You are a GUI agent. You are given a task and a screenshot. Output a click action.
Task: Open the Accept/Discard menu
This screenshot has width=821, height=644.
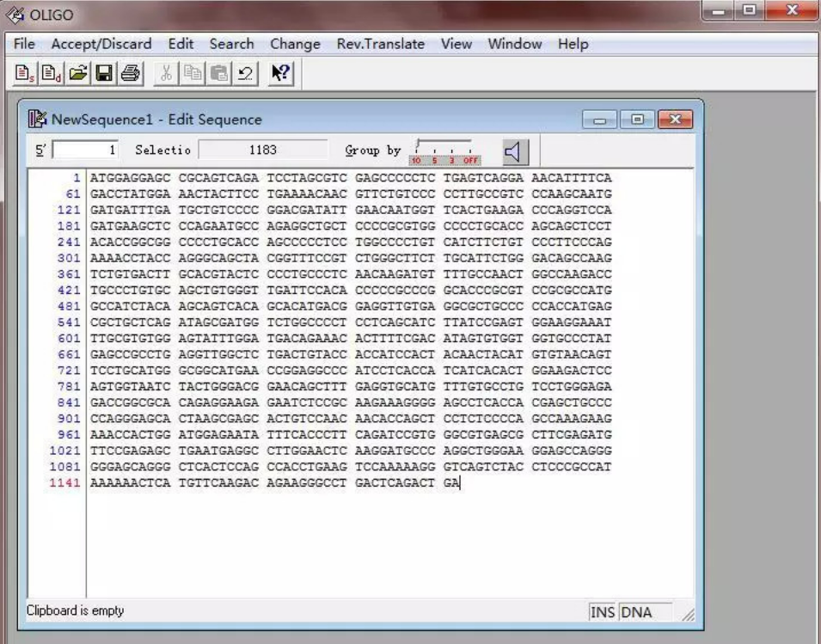(101, 44)
